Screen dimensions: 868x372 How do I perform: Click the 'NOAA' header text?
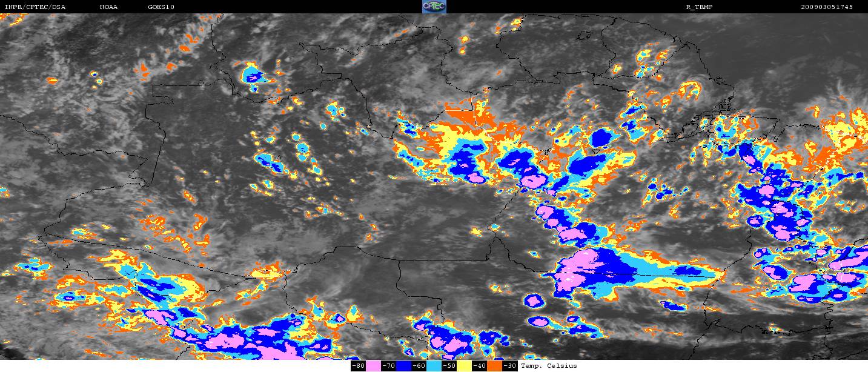108,7
